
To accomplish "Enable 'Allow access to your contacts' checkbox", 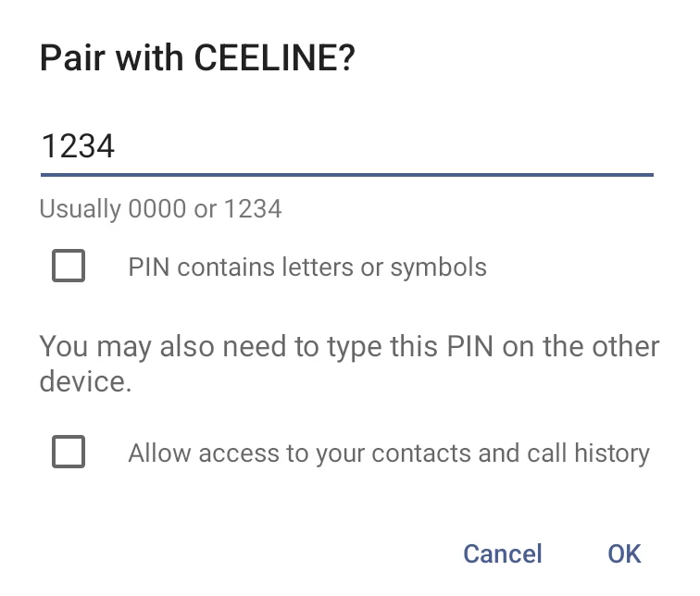I will tap(69, 452).
